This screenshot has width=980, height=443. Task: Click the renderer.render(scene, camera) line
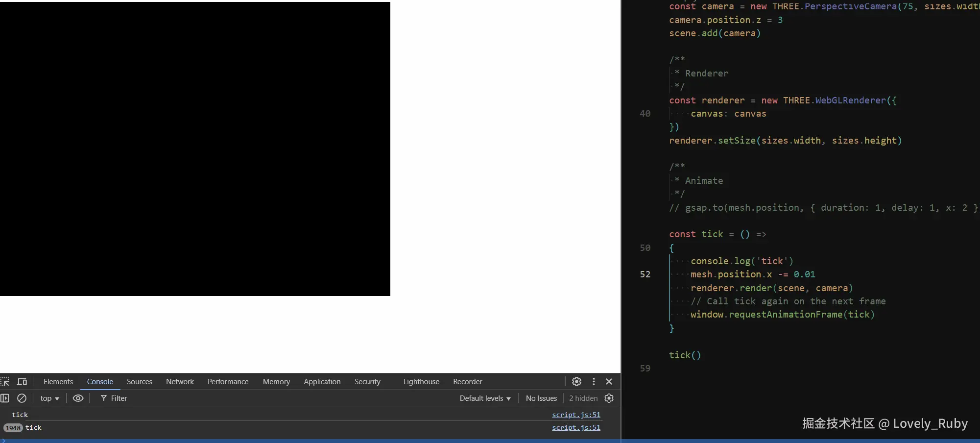pos(771,288)
